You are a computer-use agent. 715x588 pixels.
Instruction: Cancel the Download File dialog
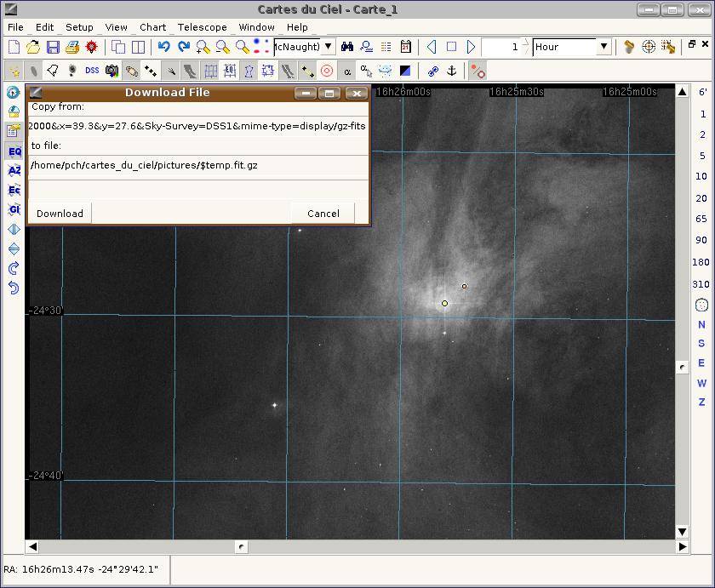323,214
